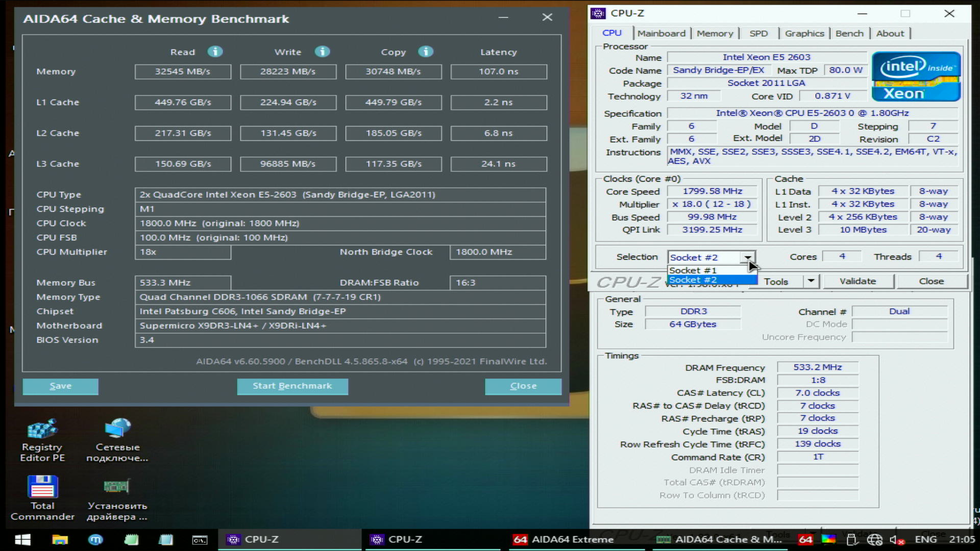This screenshot has height=551, width=980.
Task: Click the muted volume tray icon
Action: (x=897, y=539)
